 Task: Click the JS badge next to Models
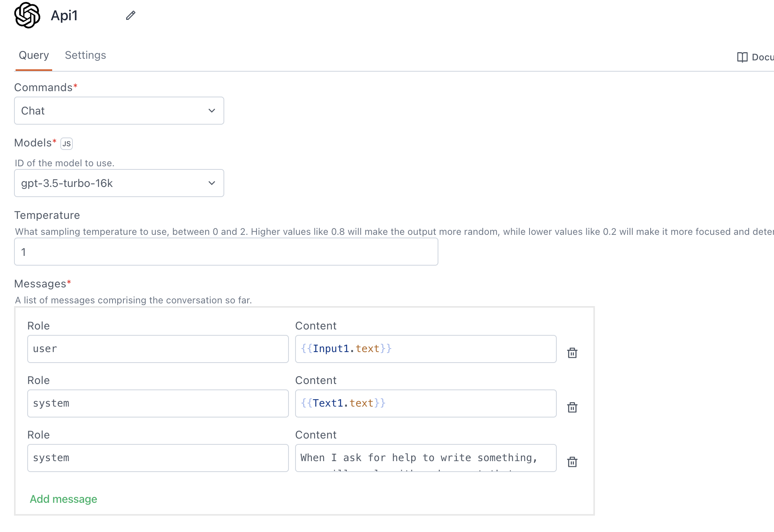(x=66, y=144)
